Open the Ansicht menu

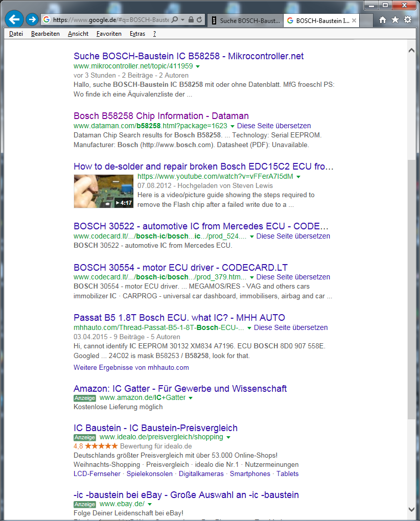click(78, 34)
